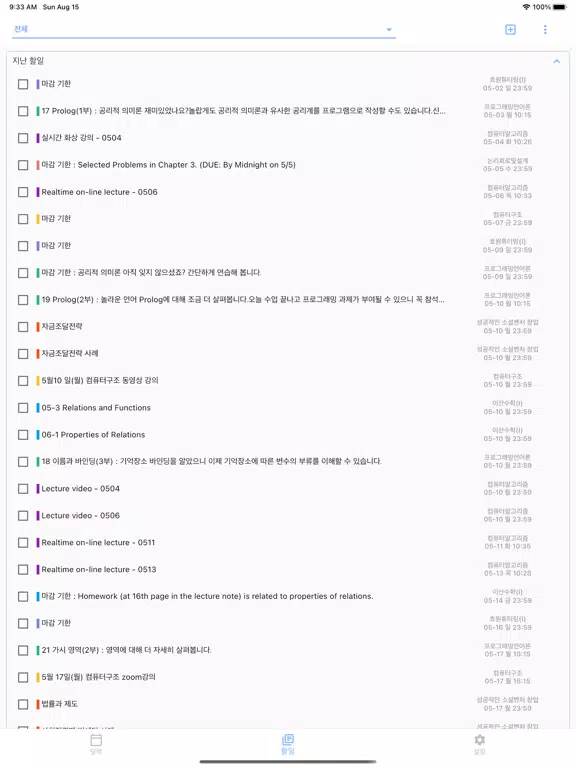576x768 pixels.
Task: Click the purple color bar of Lecture video - 0506
Action: 38,516
